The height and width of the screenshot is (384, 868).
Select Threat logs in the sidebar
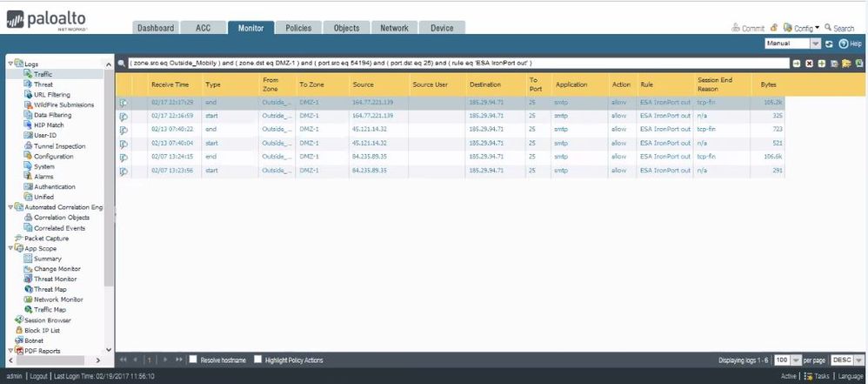point(43,84)
